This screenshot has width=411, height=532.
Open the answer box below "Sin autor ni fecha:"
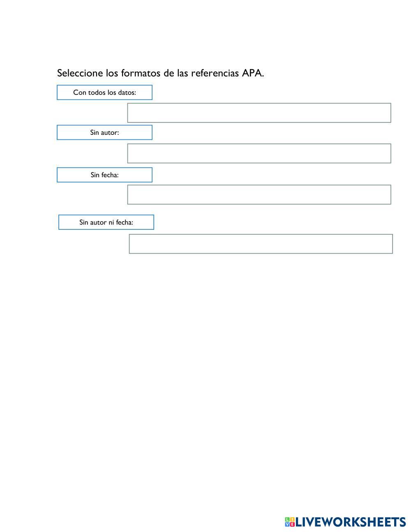pyautogui.click(x=261, y=244)
